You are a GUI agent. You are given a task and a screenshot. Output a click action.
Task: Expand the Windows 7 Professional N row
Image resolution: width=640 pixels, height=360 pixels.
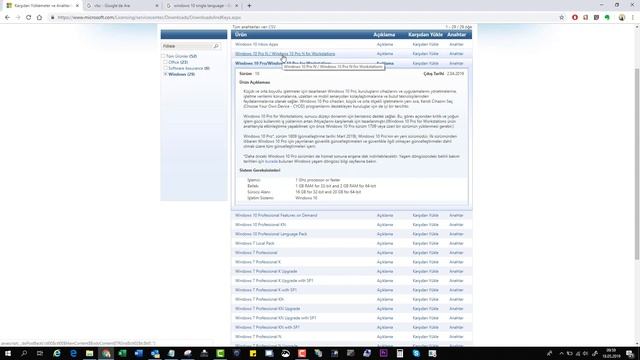pyautogui.click(x=258, y=336)
